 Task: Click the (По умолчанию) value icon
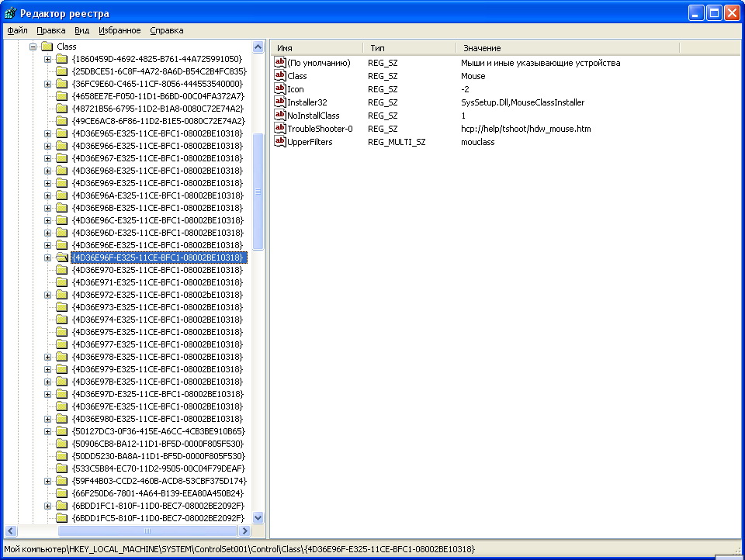click(280, 62)
